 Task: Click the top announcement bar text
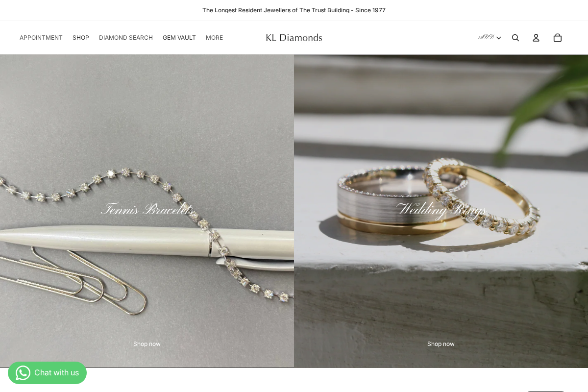coord(294,10)
